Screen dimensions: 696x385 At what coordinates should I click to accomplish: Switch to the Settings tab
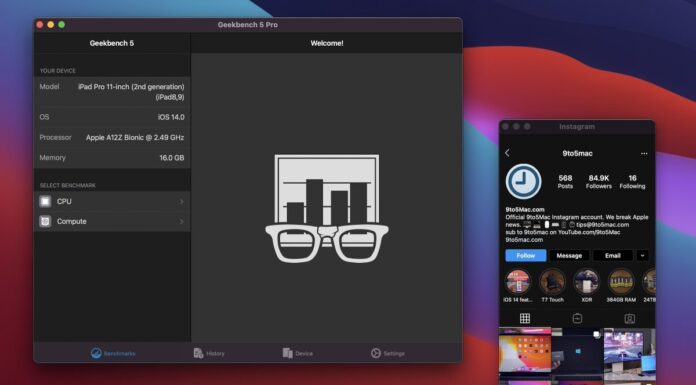(x=388, y=353)
